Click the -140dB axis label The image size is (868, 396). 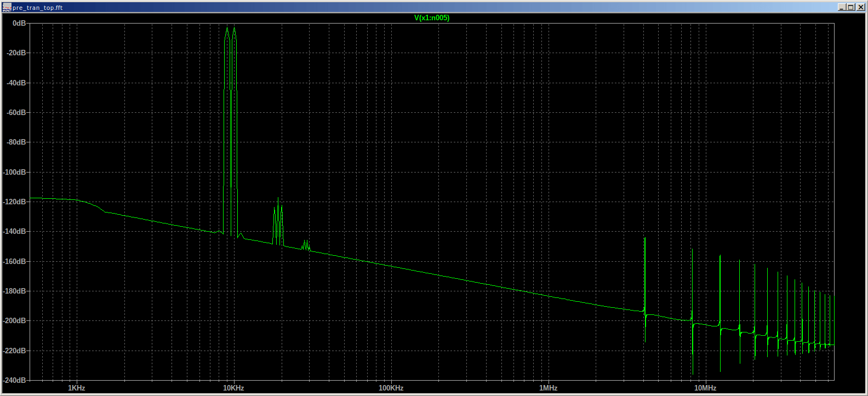[14, 231]
